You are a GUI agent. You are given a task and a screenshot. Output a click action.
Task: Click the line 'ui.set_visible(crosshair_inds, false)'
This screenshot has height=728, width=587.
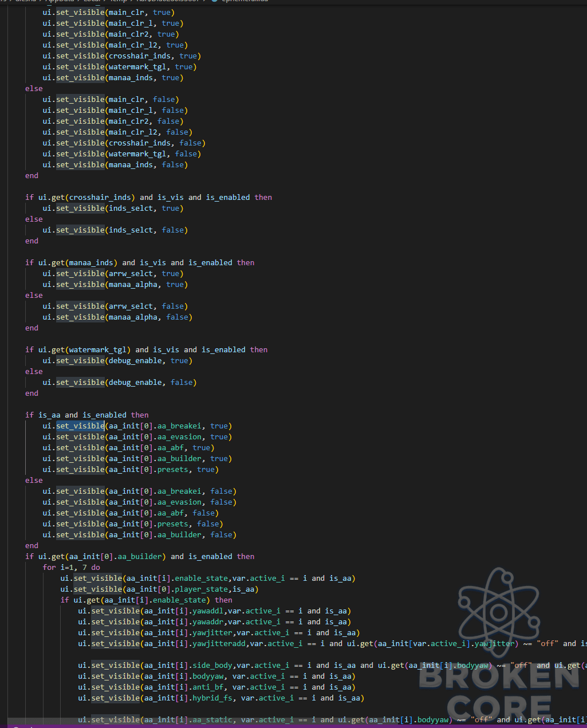point(124,143)
